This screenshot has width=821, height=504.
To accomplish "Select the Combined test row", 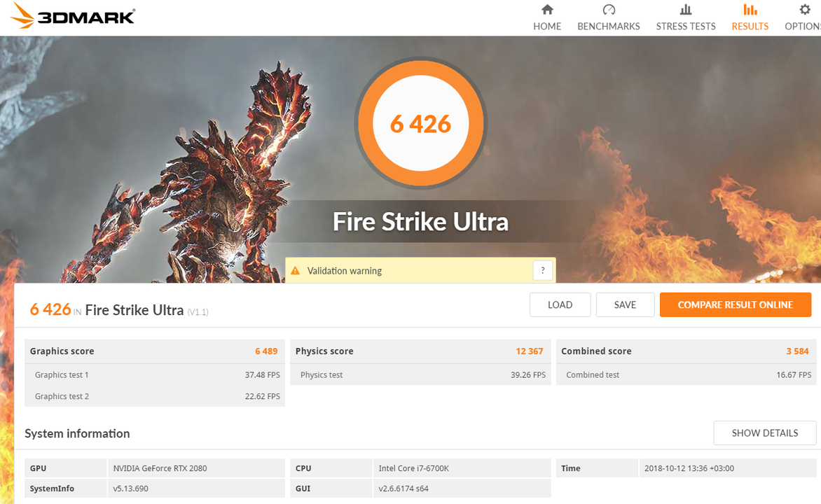I will tap(686, 374).
